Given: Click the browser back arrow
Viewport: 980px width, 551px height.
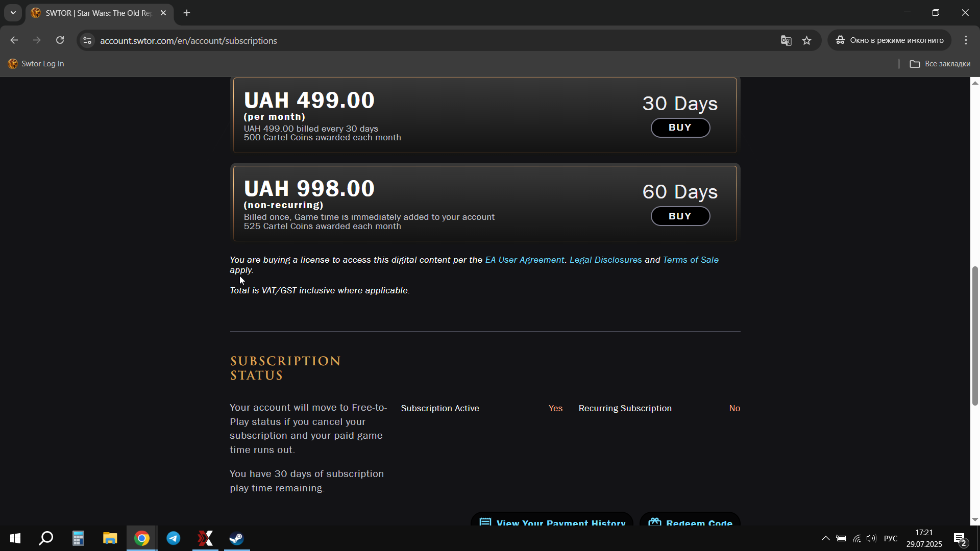Looking at the screenshot, I should pyautogui.click(x=14, y=40).
